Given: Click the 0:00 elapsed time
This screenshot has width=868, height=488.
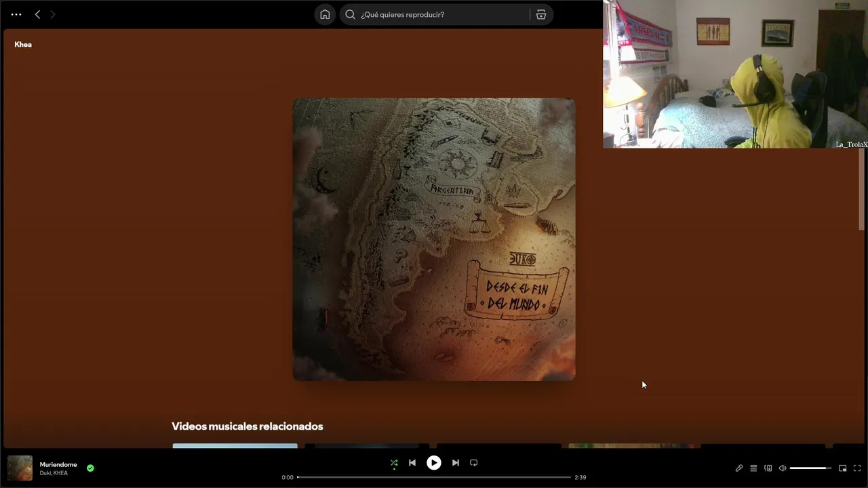Looking at the screenshot, I should pos(288,477).
